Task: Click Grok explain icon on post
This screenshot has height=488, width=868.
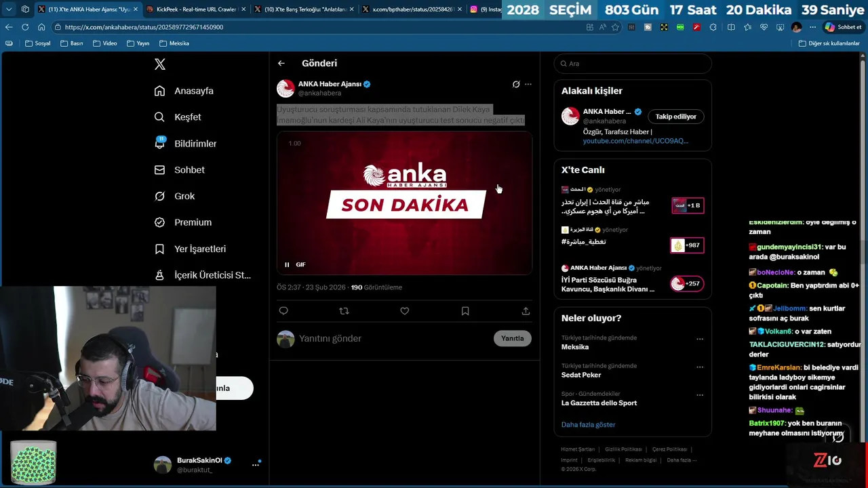Action: click(516, 84)
